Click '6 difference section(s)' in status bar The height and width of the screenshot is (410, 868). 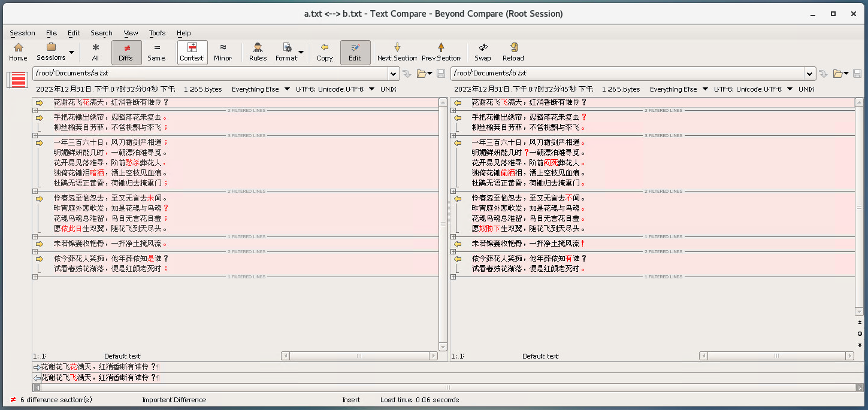56,400
